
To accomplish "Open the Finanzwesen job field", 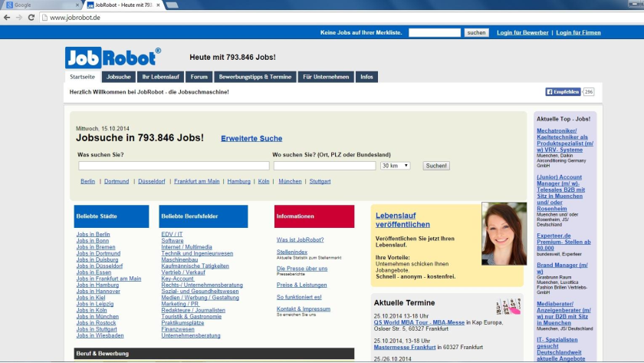I will (x=178, y=329).
